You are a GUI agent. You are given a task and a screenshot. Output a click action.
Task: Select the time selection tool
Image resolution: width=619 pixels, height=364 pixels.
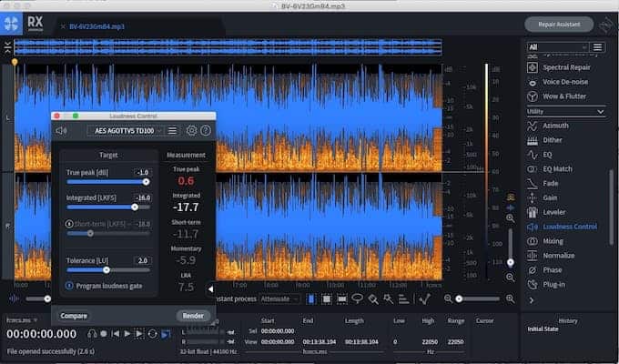pyautogui.click(x=311, y=299)
